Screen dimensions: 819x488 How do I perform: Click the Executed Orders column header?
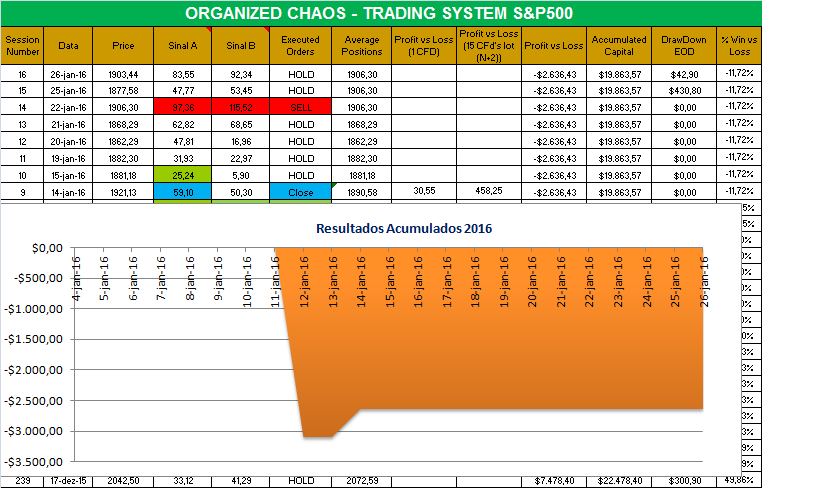click(x=300, y=46)
